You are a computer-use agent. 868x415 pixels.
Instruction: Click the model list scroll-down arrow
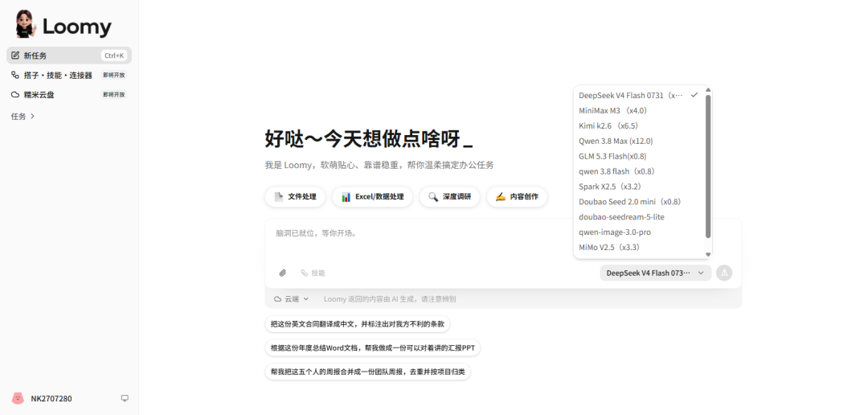click(708, 255)
